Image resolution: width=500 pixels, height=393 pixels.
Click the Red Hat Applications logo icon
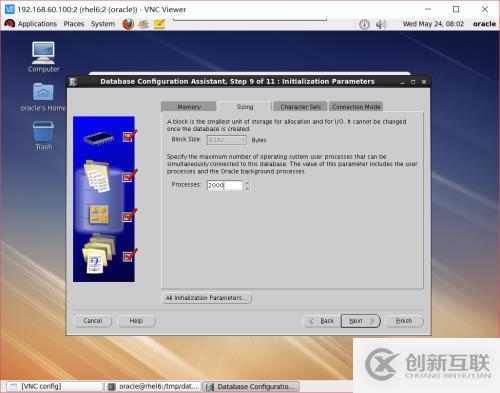(10, 24)
